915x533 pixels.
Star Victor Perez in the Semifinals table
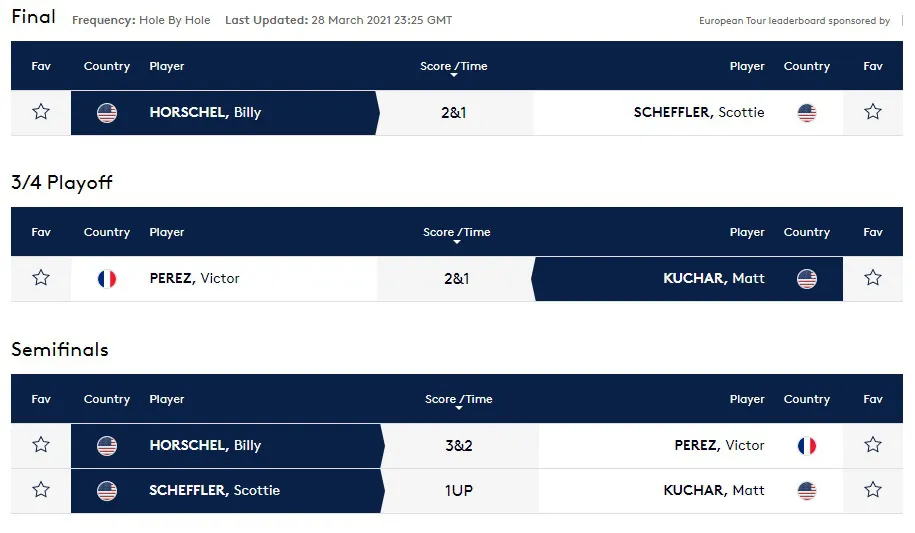[x=872, y=445]
